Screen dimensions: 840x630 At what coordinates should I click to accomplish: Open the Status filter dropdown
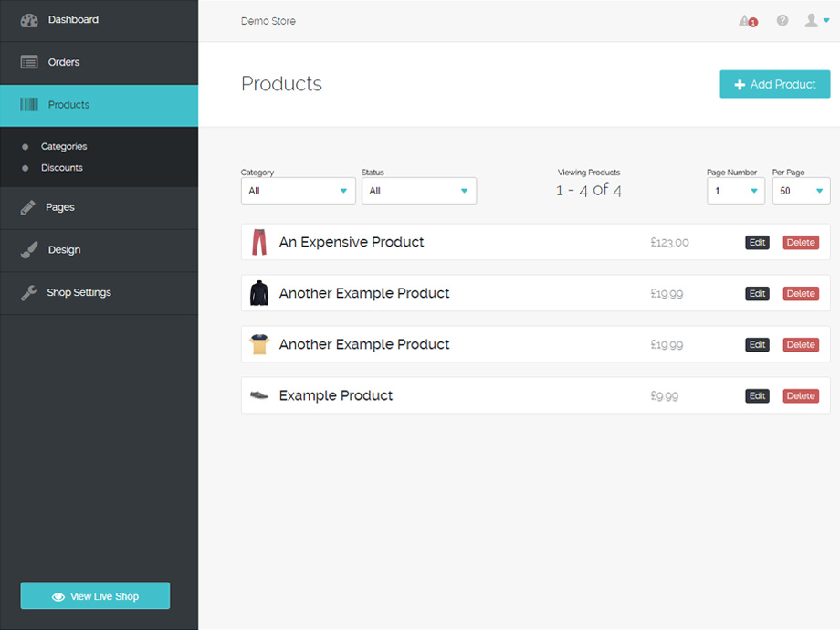click(x=418, y=191)
